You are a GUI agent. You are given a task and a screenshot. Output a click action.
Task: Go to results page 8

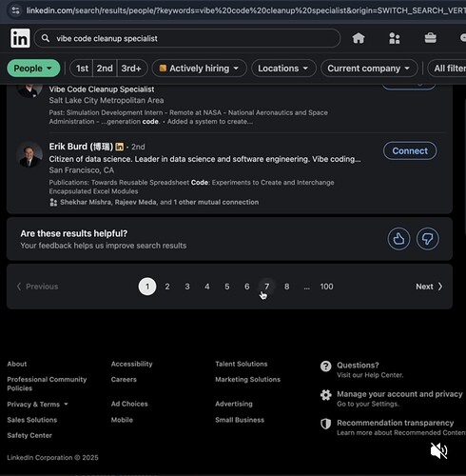coord(286,287)
